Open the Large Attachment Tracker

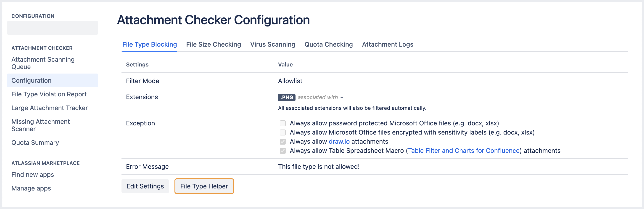tap(49, 108)
